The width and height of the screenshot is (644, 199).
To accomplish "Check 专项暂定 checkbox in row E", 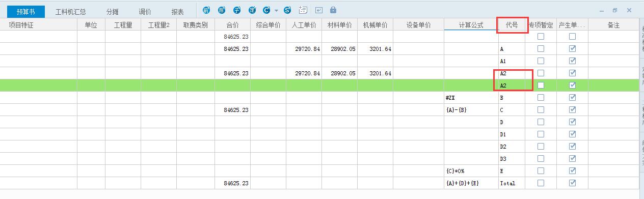I will (x=541, y=171).
